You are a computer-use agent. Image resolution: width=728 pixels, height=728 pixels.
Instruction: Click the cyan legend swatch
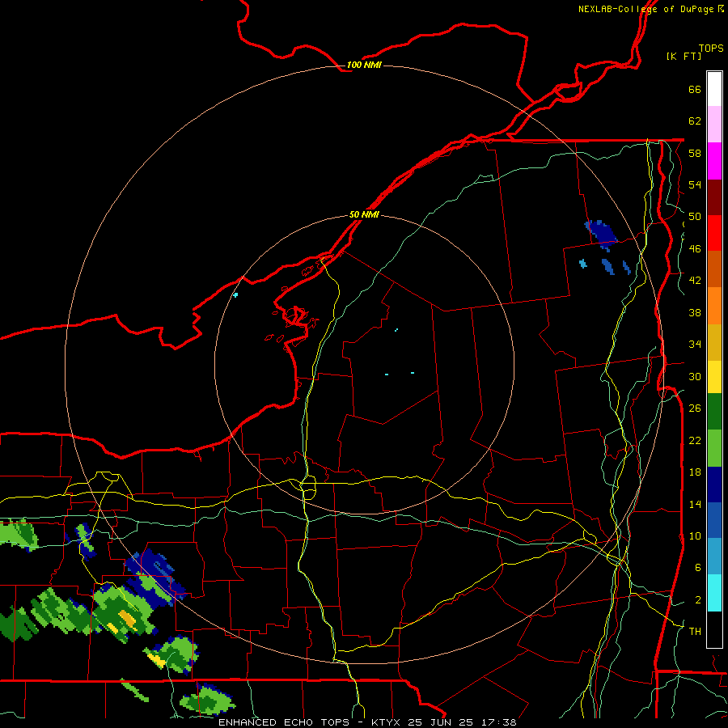714,593
